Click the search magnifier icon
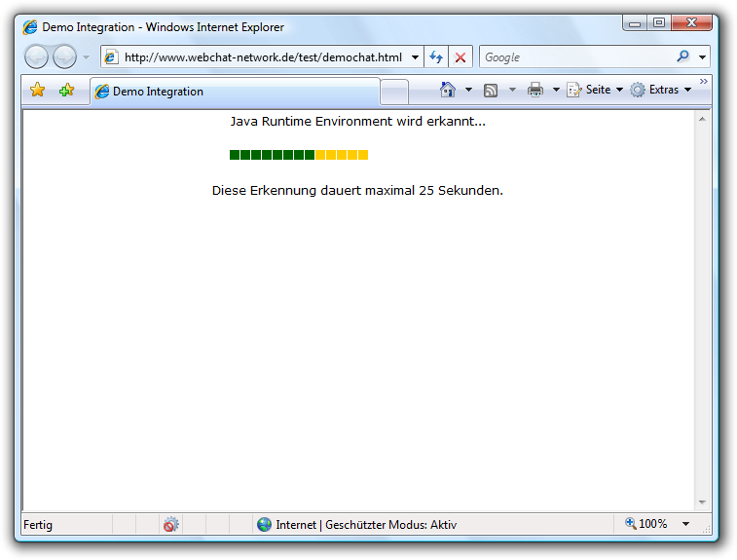Viewport: 737px width, 560px height. click(682, 56)
